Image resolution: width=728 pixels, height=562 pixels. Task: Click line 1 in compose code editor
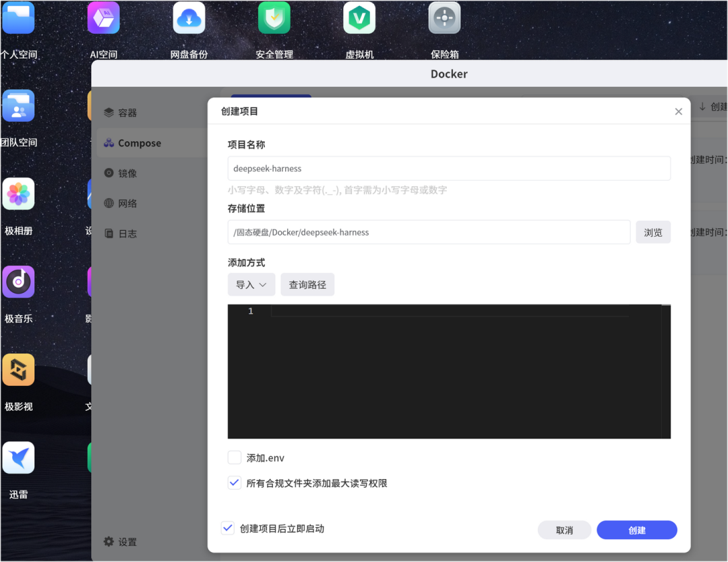[450, 311]
